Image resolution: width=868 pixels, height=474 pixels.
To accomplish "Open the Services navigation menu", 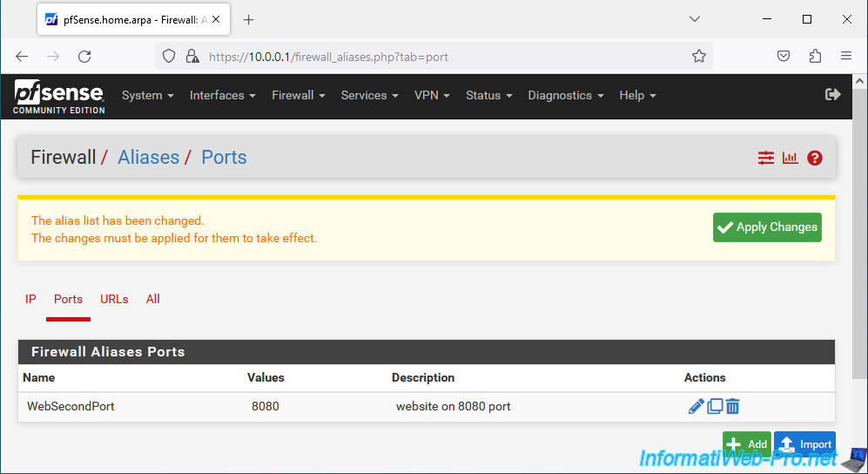I will click(x=370, y=95).
